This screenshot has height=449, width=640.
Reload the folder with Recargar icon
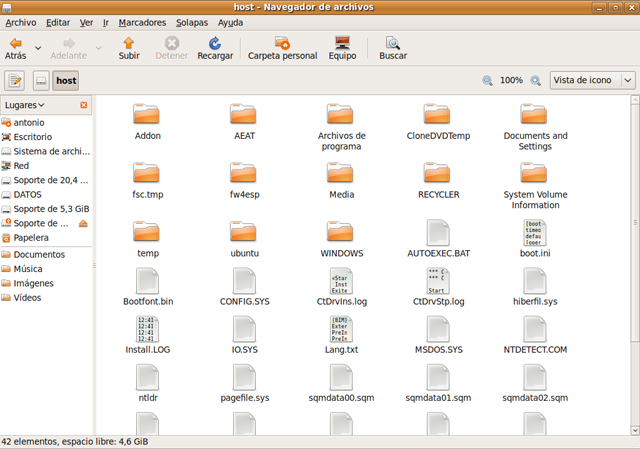[x=215, y=44]
